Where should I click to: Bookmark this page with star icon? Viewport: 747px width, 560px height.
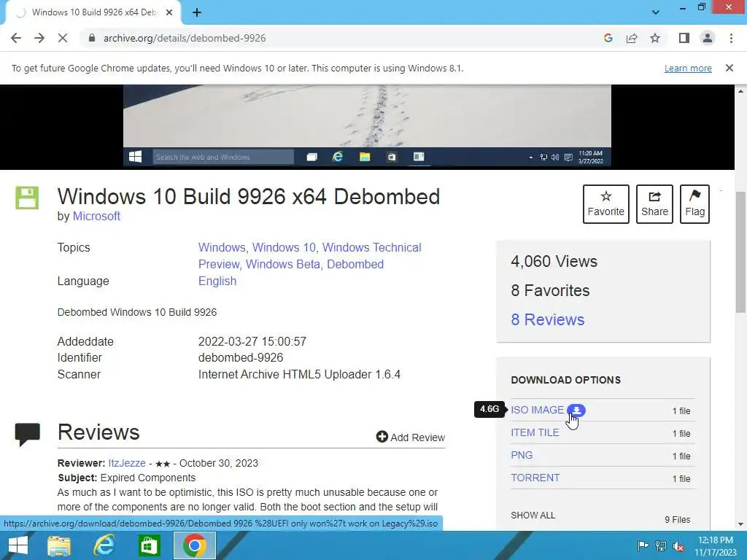coord(655,38)
